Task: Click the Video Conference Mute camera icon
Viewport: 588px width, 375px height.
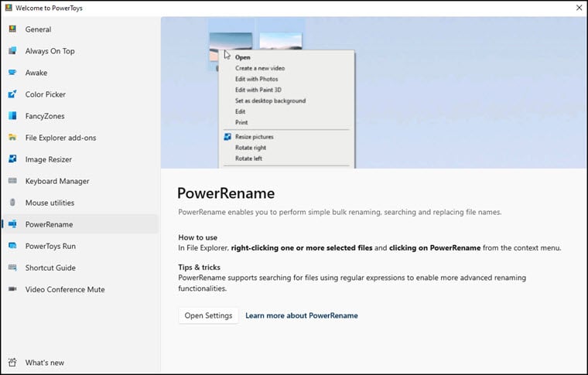Action: point(12,289)
